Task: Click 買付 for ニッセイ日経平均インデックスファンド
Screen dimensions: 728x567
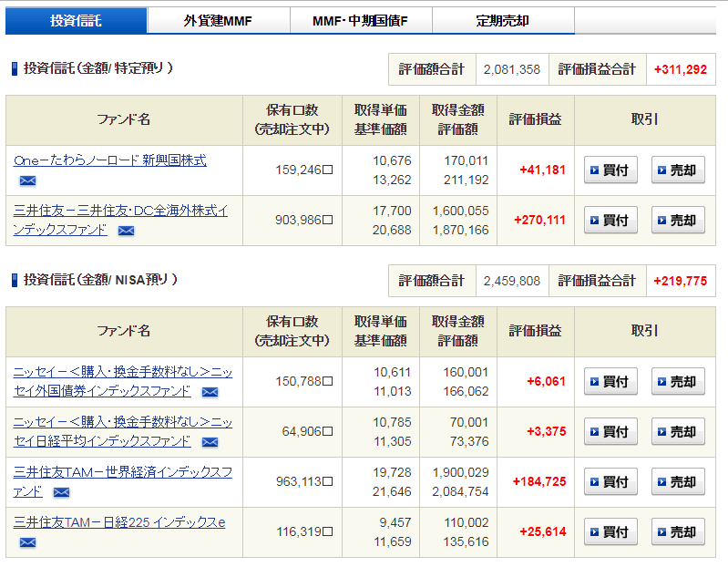Action: coord(610,432)
